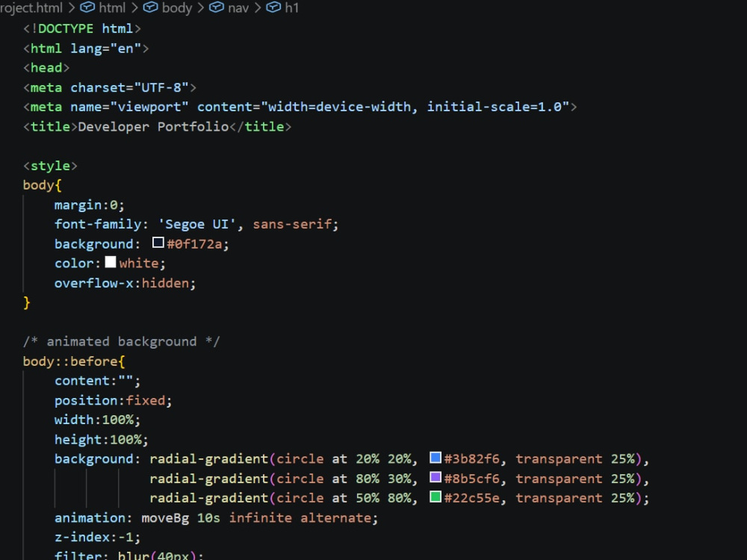Click the roject.html file breadcrumb
Image resolution: width=747 pixels, height=560 pixels.
(31, 7)
